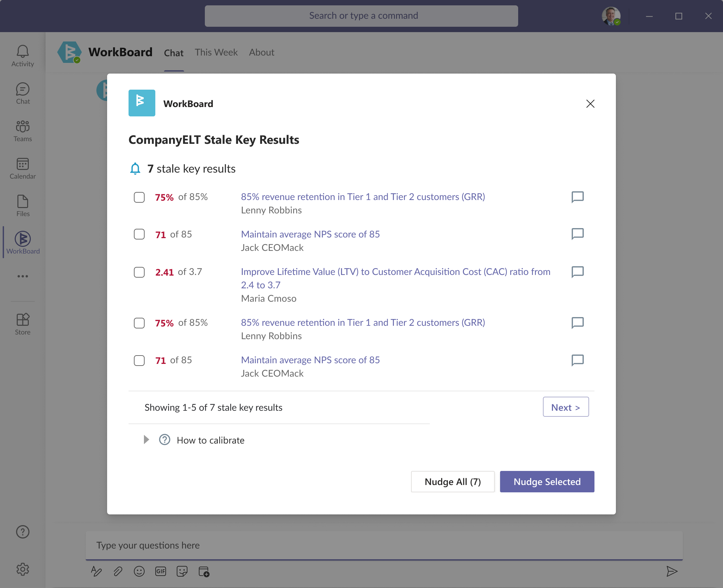Open Settings gear in the sidebar
Screen dimensions: 723x588
23,569
